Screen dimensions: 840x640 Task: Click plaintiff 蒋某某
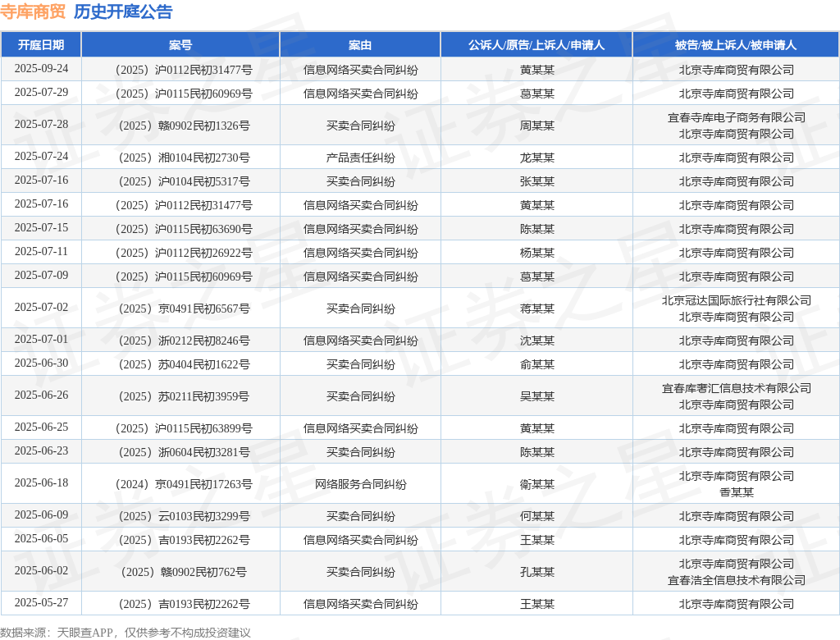click(x=536, y=309)
